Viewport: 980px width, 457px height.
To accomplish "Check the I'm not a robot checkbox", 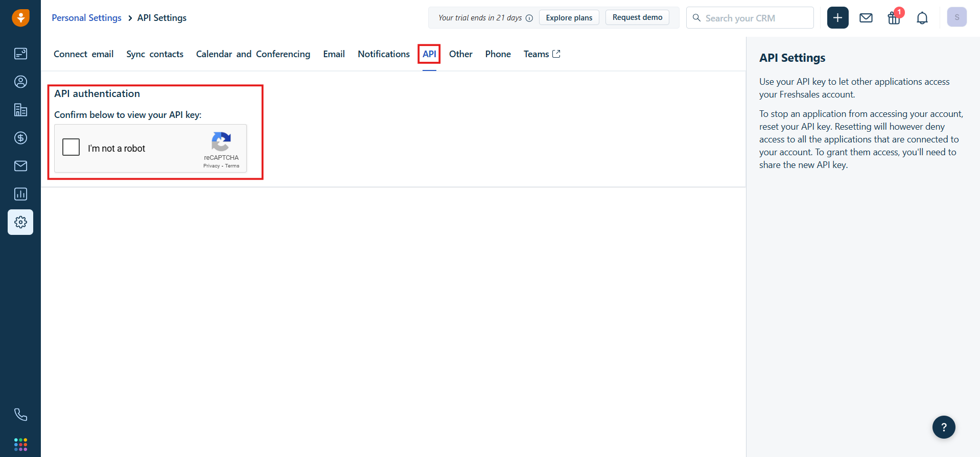I will click(71, 147).
